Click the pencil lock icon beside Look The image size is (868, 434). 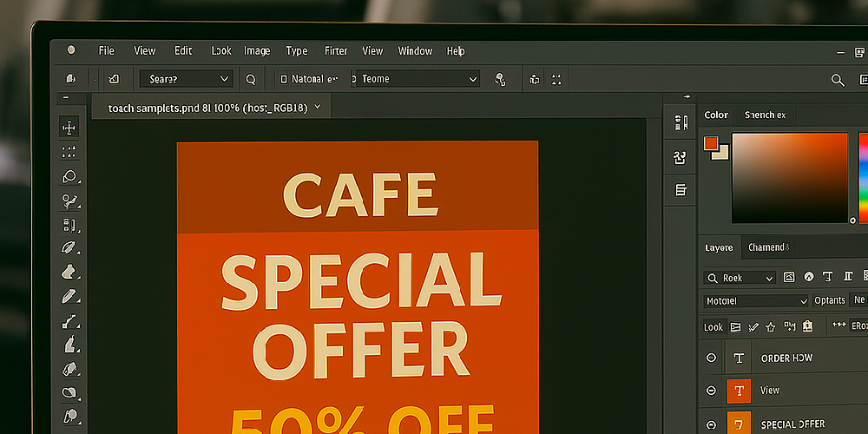pos(753,326)
